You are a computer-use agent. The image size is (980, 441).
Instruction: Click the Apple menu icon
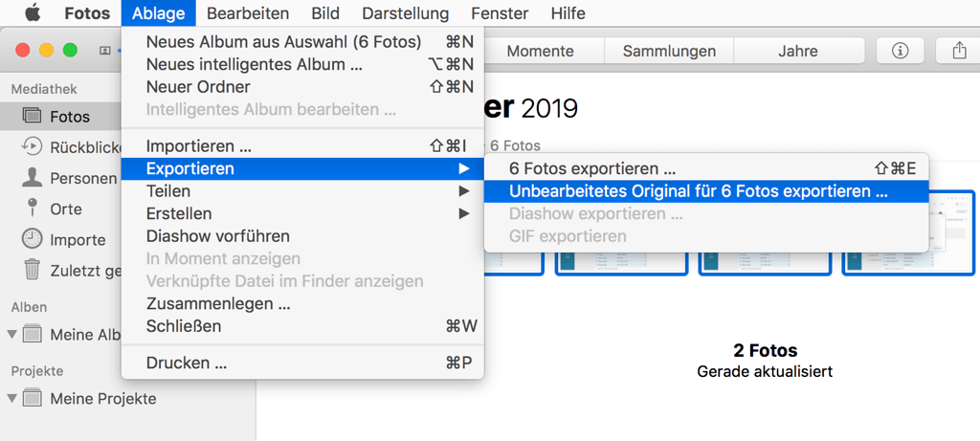coord(33,13)
